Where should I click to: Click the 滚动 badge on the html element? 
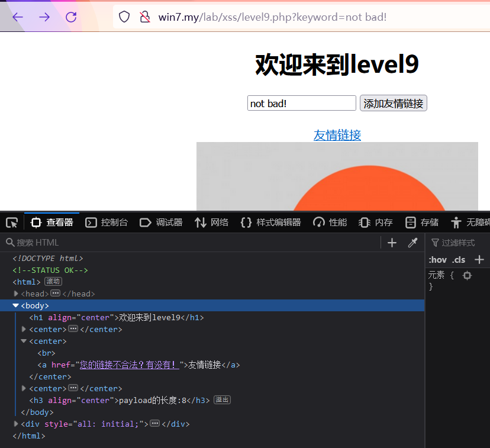tap(53, 281)
